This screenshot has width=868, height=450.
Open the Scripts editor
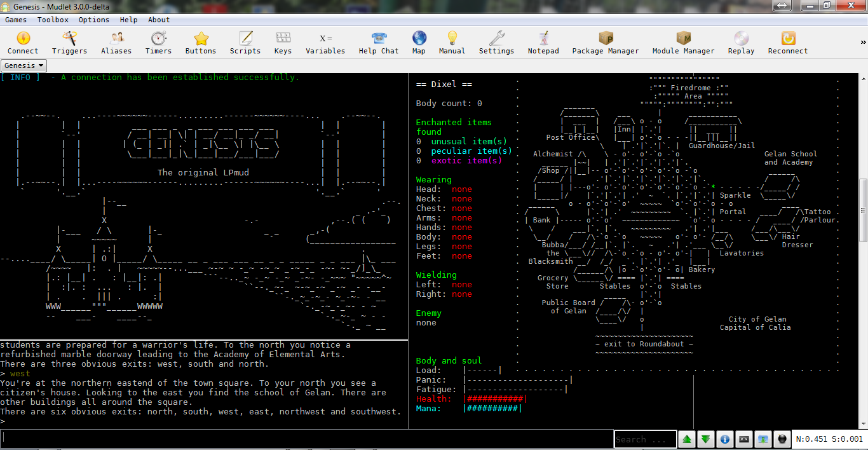(245, 43)
